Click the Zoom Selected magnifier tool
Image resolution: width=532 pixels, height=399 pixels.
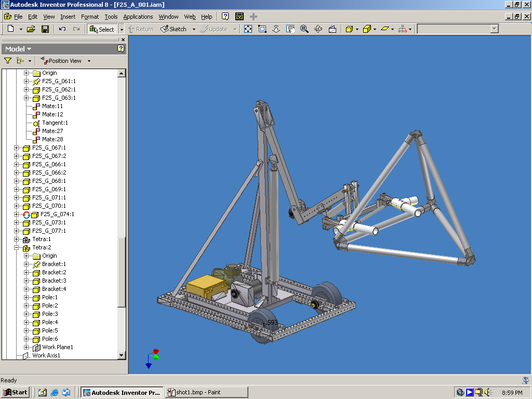[x=304, y=29]
